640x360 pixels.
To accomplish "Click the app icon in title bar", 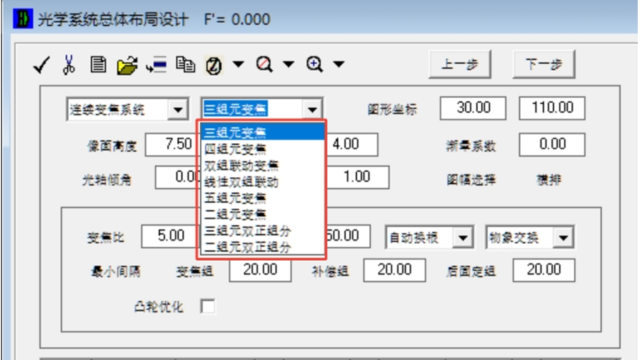I will tap(22, 18).
